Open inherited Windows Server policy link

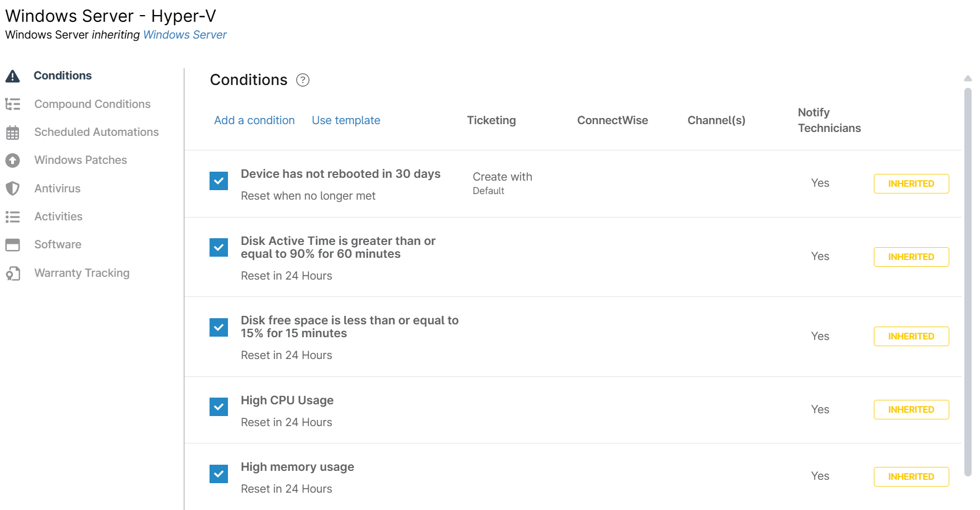pyautogui.click(x=185, y=35)
